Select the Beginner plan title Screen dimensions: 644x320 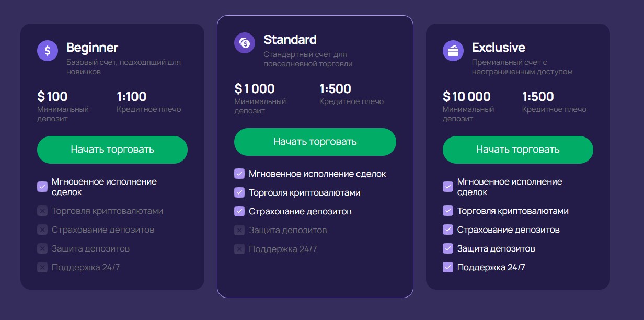92,48
